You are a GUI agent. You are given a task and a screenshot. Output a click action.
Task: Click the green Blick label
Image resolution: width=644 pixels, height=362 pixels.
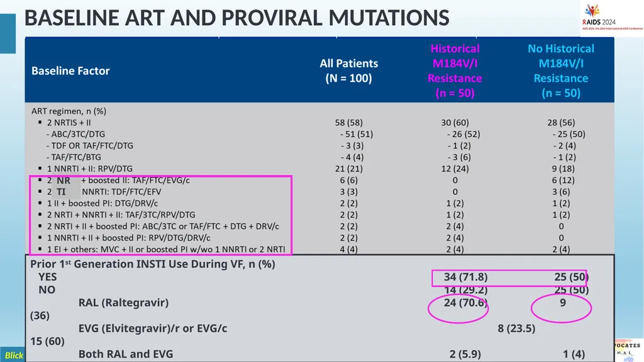click(x=14, y=356)
